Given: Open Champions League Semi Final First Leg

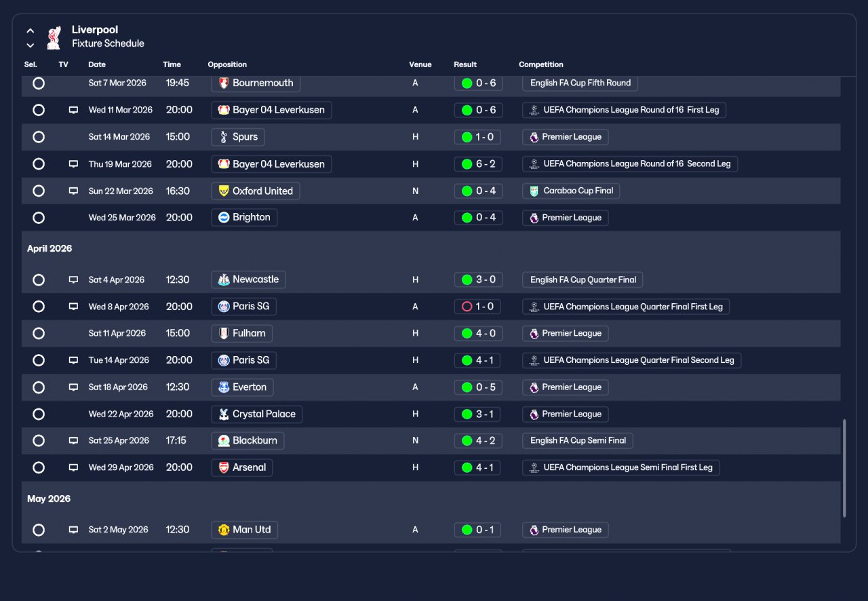Looking at the screenshot, I should 621,467.
